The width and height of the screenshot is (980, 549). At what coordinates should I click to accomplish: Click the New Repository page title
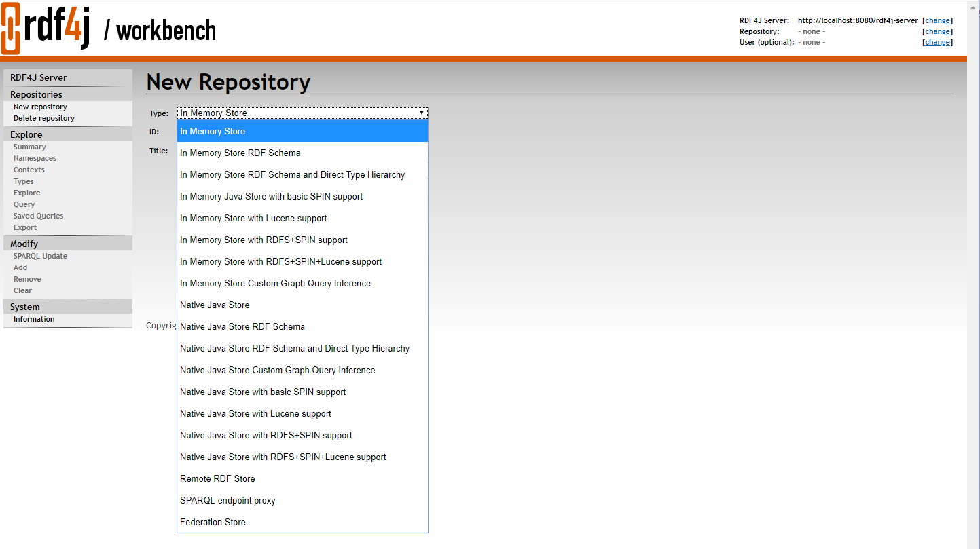228,81
